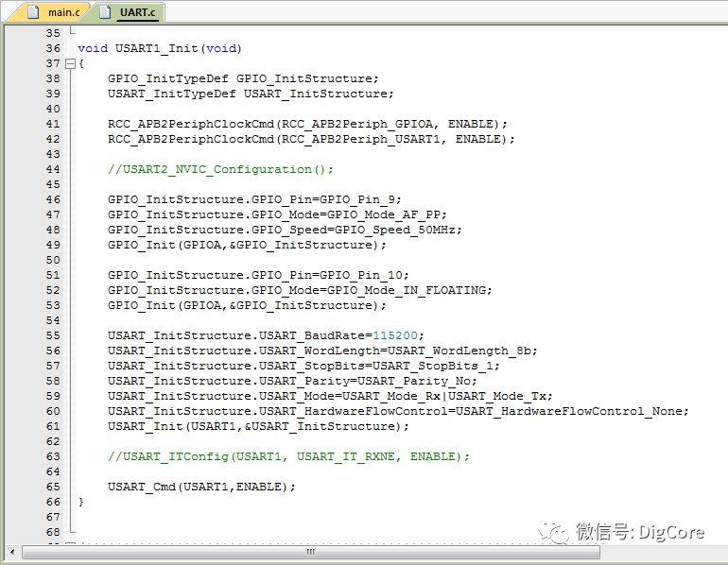This screenshot has height=565, width=728.
Task: Click the 'USART_Mode_Rx|USART_Mode_Tx;' line
Action: tap(330, 396)
